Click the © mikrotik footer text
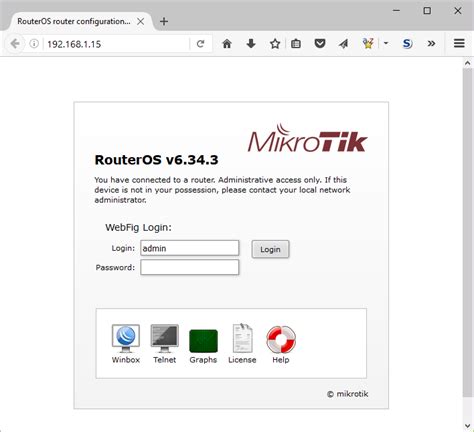 pyautogui.click(x=347, y=394)
